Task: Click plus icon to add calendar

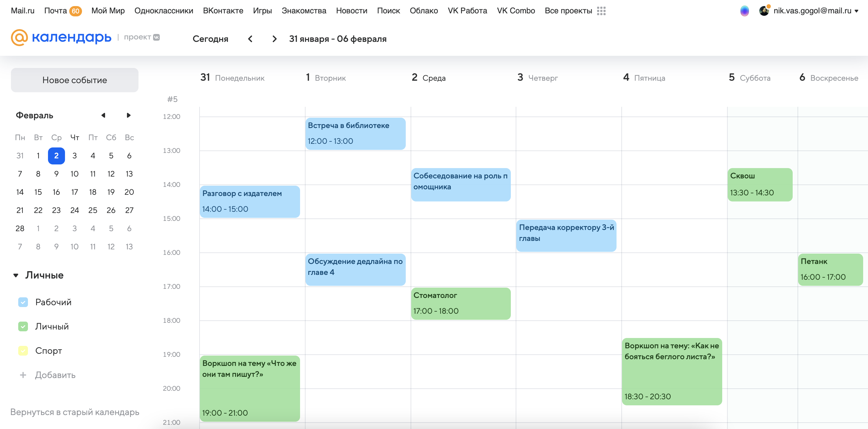Action: coord(23,375)
